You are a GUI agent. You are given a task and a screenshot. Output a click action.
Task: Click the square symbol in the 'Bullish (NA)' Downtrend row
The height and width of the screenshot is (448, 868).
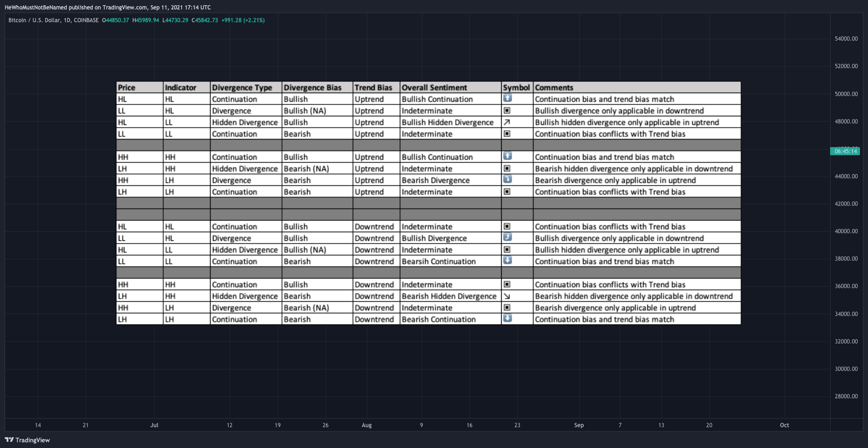507,249
